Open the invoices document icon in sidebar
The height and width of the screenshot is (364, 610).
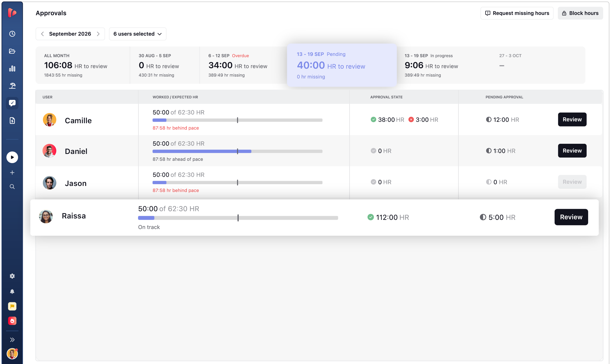pos(12,120)
